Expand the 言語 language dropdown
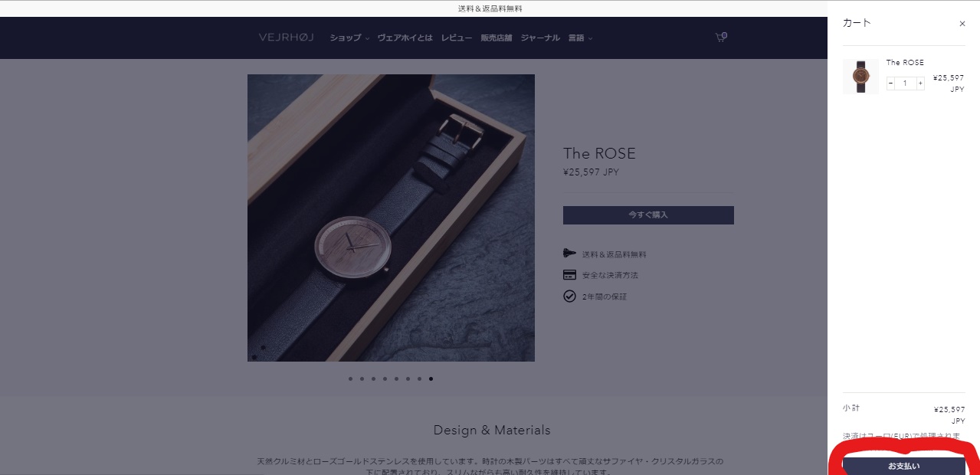980x475 pixels. (580, 38)
